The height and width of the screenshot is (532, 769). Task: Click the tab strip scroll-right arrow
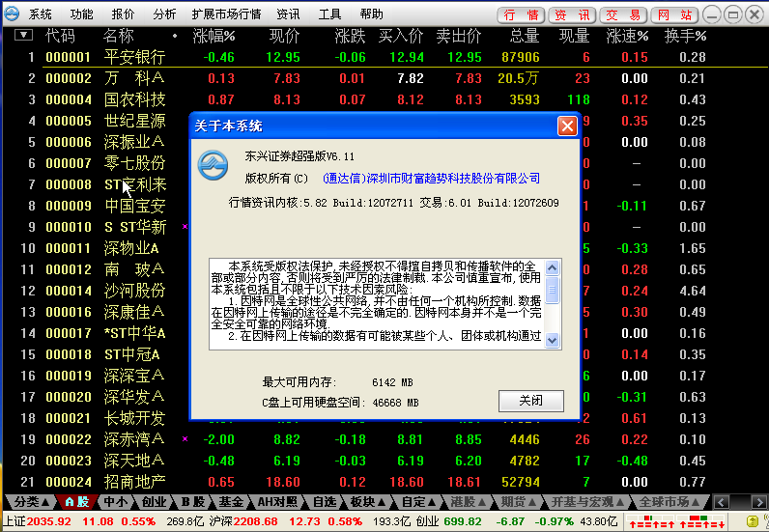758,502
